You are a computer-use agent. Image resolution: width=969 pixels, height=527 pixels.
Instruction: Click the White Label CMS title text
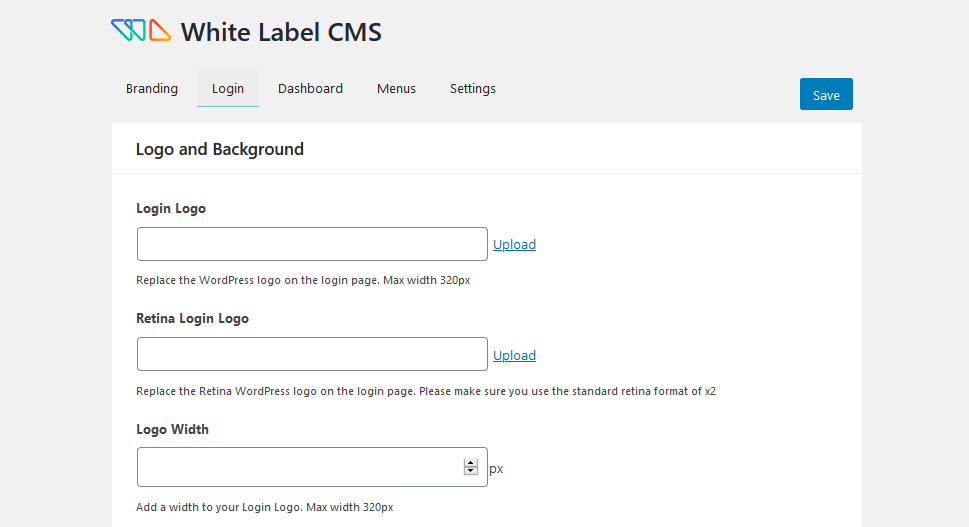click(281, 32)
